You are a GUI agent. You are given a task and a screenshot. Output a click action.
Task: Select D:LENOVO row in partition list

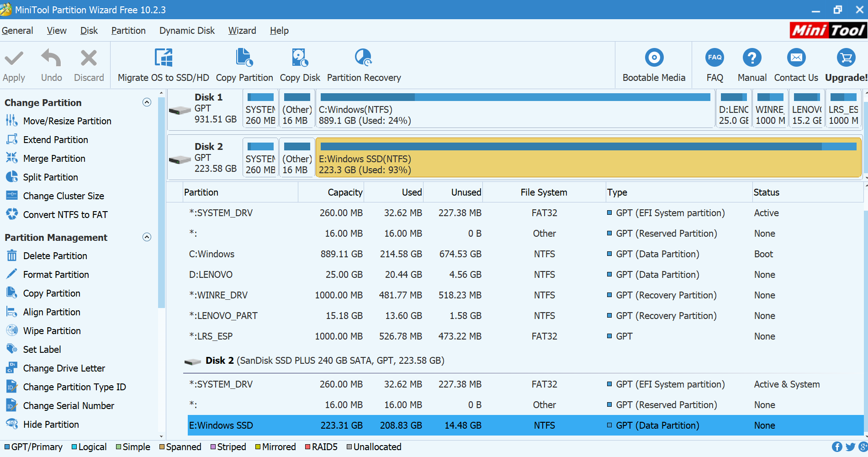click(x=525, y=275)
